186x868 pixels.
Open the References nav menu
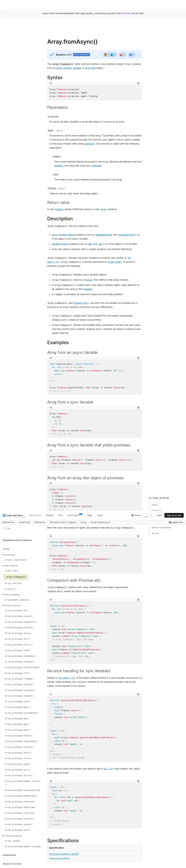coord(35,515)
